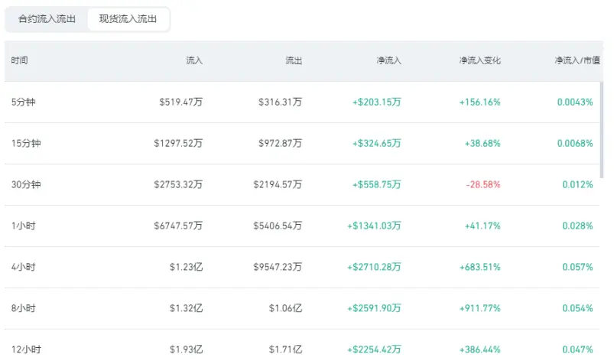Viewport: 614px width, 364px height.
Task: Click the 时间 column header
Action: [x=19, y=60]
